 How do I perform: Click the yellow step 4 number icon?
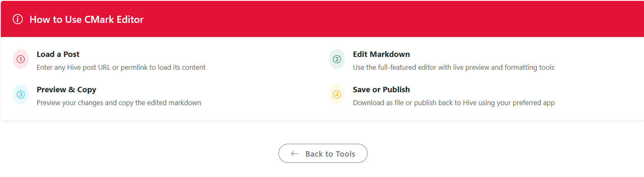[337, 95]
